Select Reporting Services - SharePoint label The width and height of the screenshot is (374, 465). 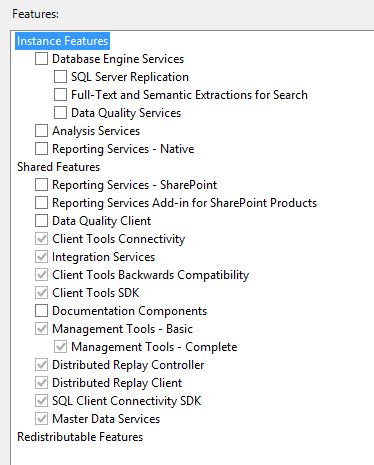(x=135, y=185)
